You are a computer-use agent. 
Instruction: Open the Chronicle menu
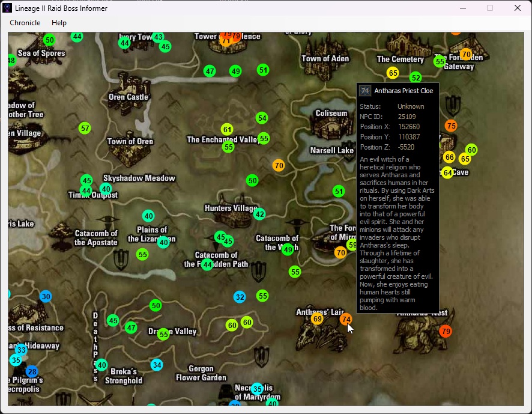pyautogui.click(x=25, y=23)
